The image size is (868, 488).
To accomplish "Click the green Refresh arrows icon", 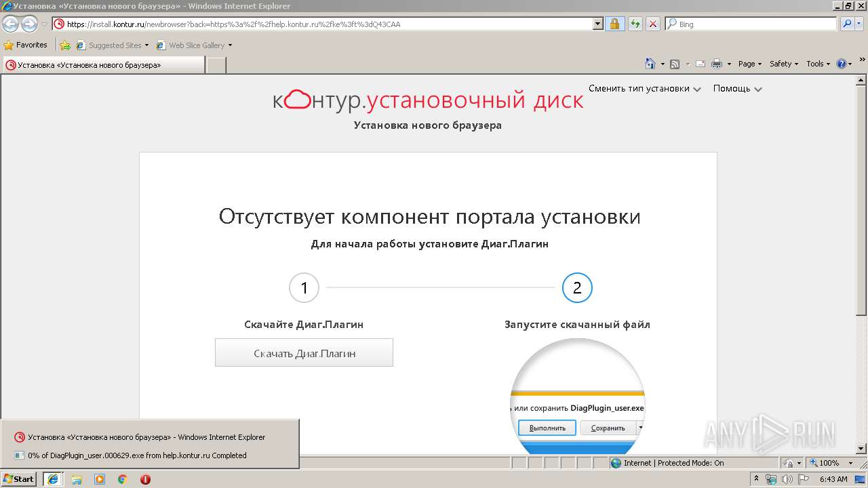I will [x=635, y=24].
